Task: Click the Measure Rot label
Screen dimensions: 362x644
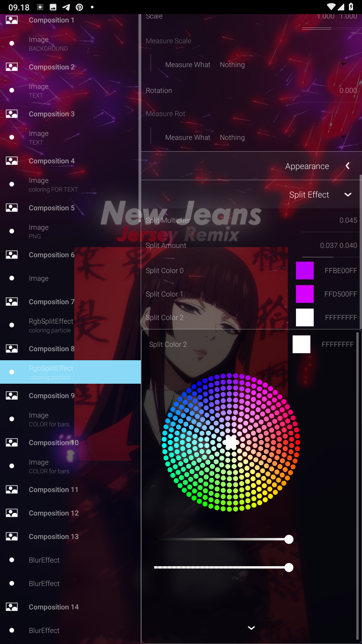Action: point(165,114)
